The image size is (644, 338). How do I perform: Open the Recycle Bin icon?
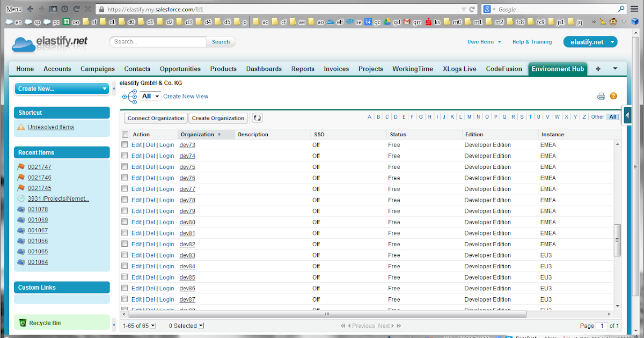[23, 323]
